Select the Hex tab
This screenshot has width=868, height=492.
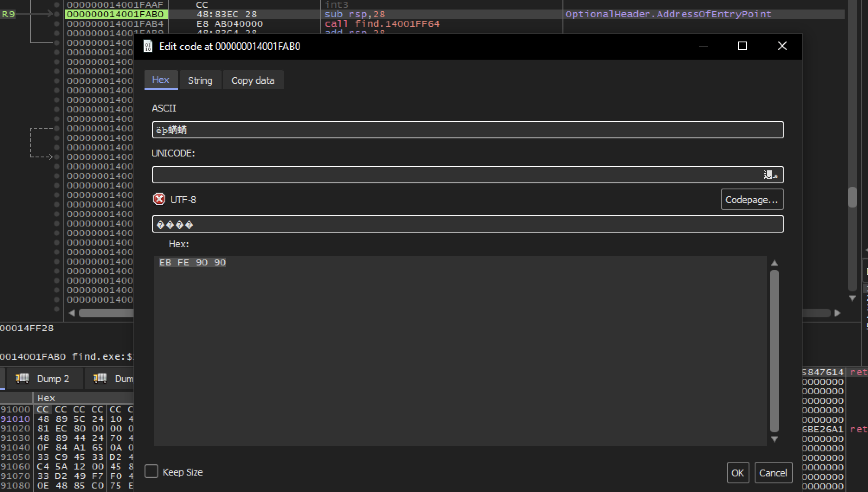click(x=161, y=80)
